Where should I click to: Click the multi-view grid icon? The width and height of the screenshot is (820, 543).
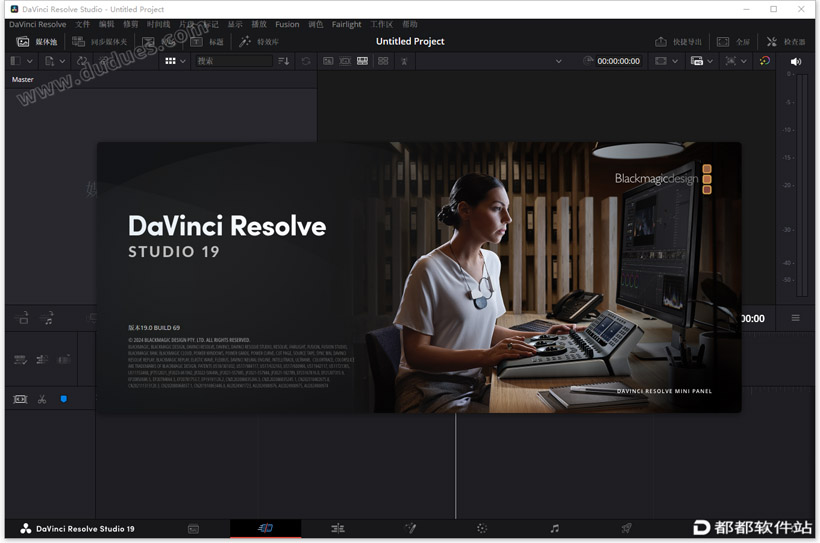pos(383,61)
